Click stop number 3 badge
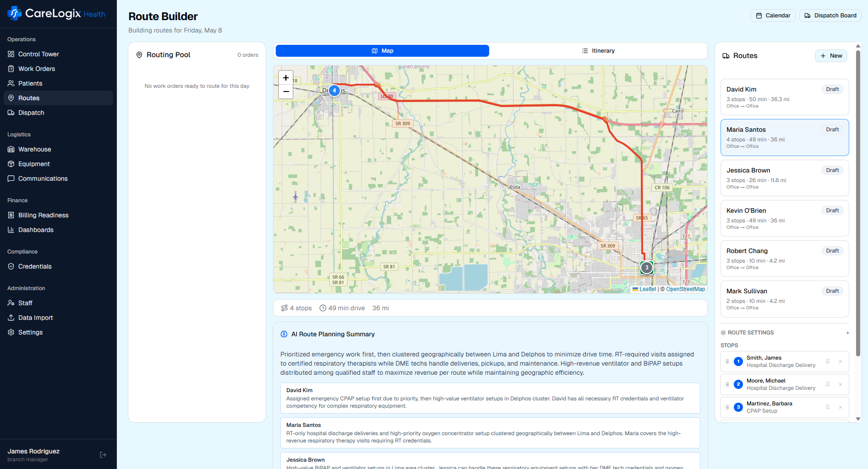 [738, 407]
